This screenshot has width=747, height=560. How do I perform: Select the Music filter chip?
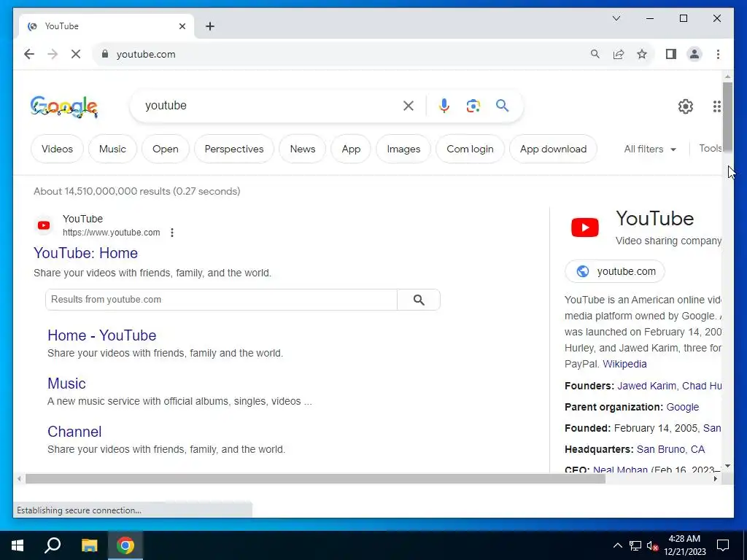tap(112, 149)
